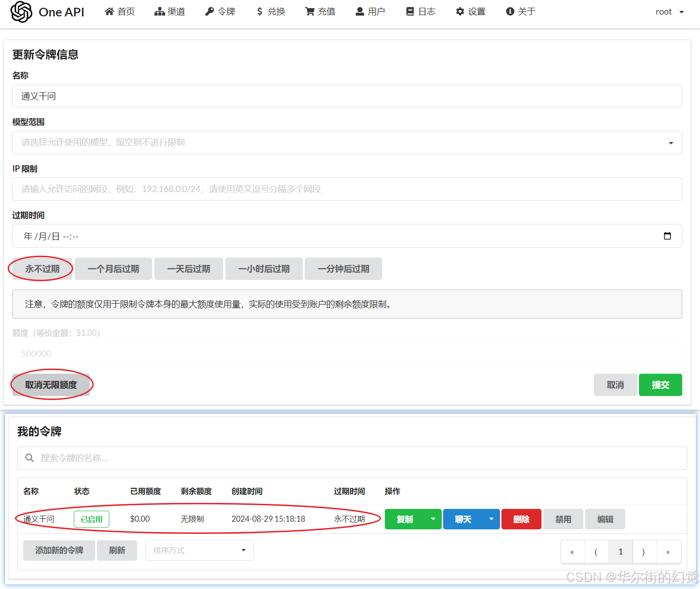Open the 模型范围 model selection dropdown
This screenshot has height=589, width=700.
[x=347, y=142]
